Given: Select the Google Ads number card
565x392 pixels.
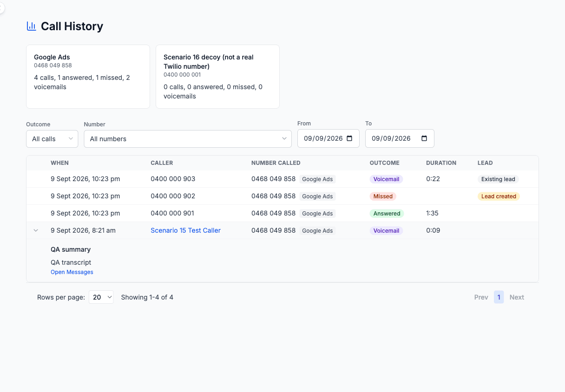Looking at the screenshot, I should pyautogui.click(x=88, y=77).
